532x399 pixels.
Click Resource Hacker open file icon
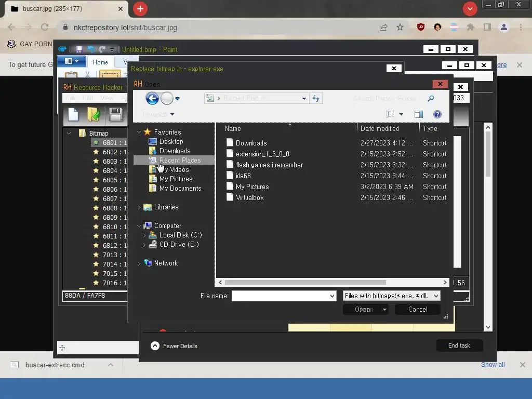coord(94,115)
